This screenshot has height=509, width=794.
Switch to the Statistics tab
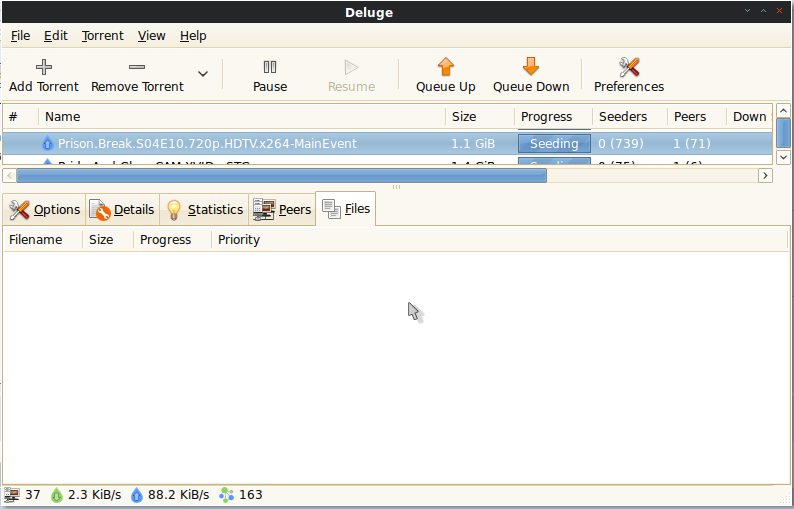pos(205,210)
